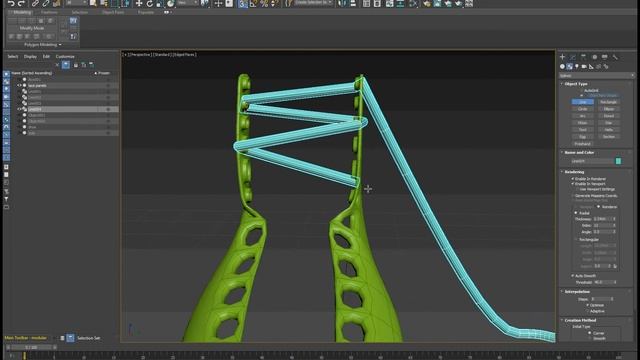640x360 pixels.
Task: Collapse the Rendering rollout
Action: point(573,172)
